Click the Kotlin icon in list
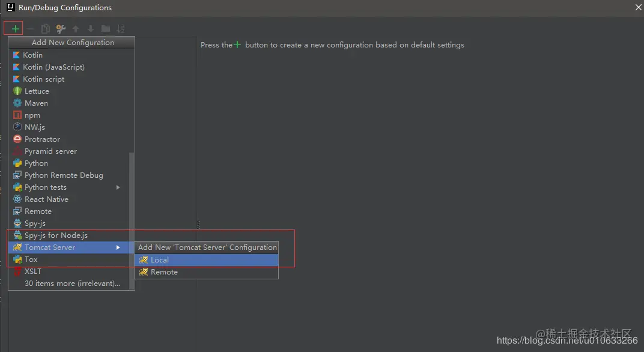Viewport: 644px width, 352px height. (16, 55)
